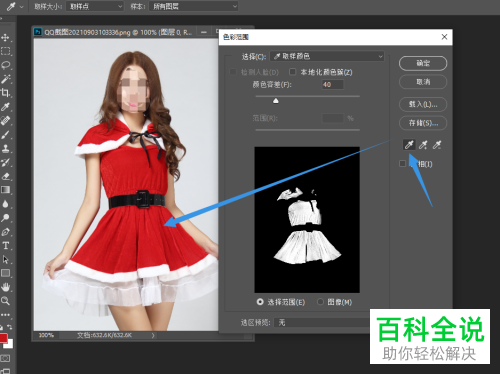Viewport: 500px width, 374px height.
Task: Select the Path Selection tool
Action: 5,259
